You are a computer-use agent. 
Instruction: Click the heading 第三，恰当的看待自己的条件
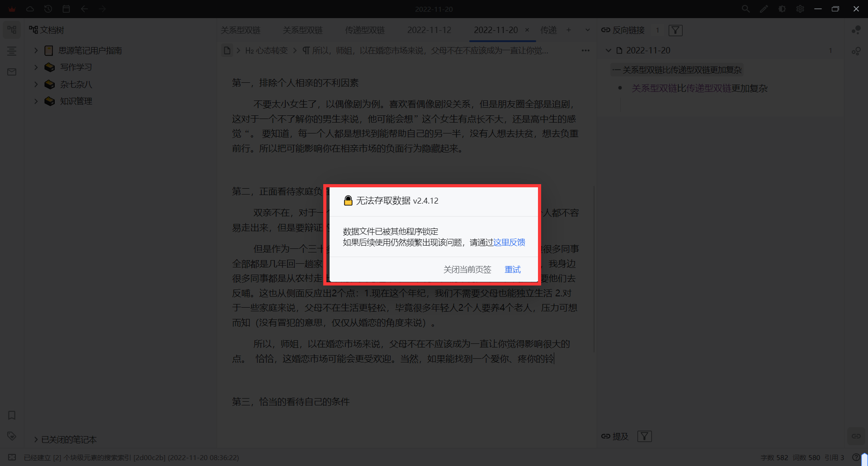click(x=291, y=402)
